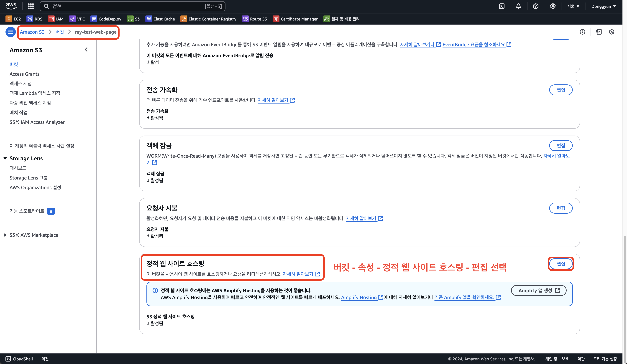Open S3용 IAM Access Analyzer
This screenshot has height=364, width=627.
click(37, 122)
